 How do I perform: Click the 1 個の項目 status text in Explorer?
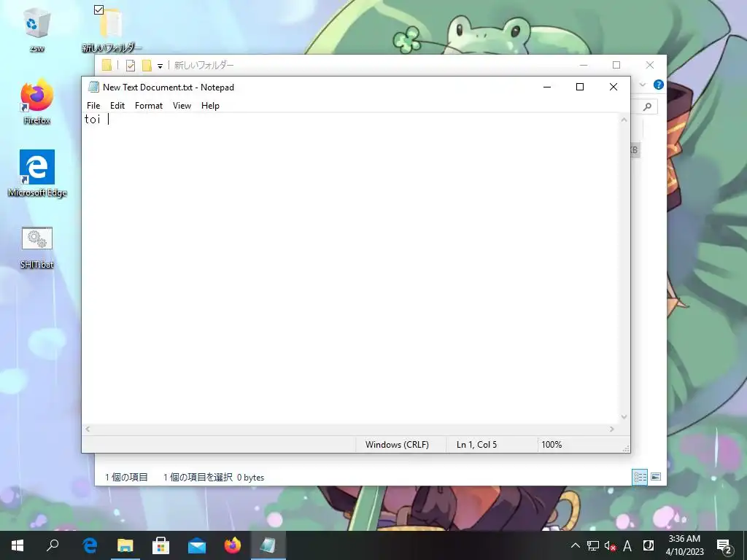click(x=126, y=477)
